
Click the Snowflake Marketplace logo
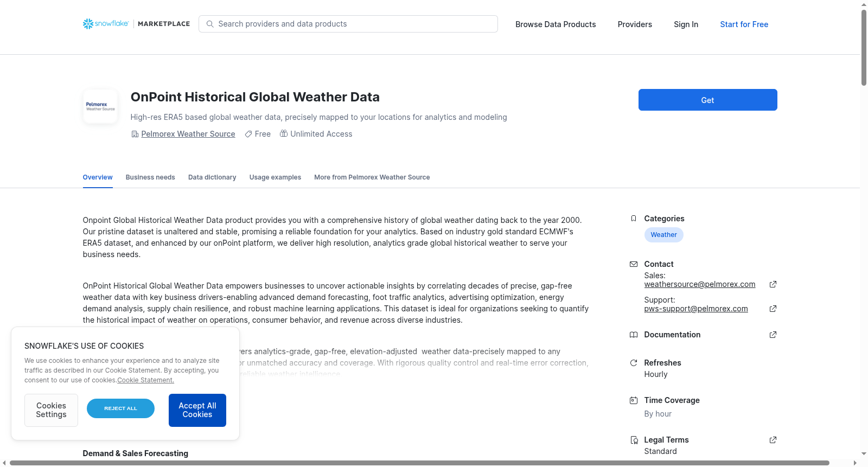point(136,24)
